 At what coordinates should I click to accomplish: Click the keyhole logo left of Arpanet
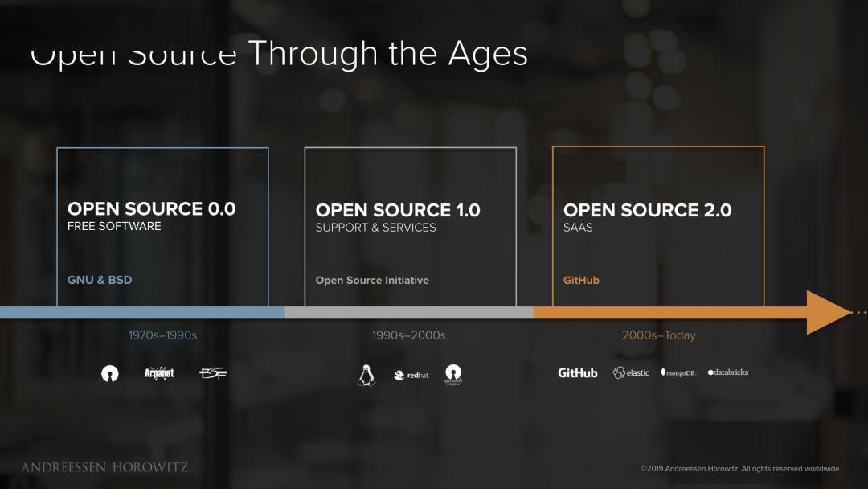[109, 374]
